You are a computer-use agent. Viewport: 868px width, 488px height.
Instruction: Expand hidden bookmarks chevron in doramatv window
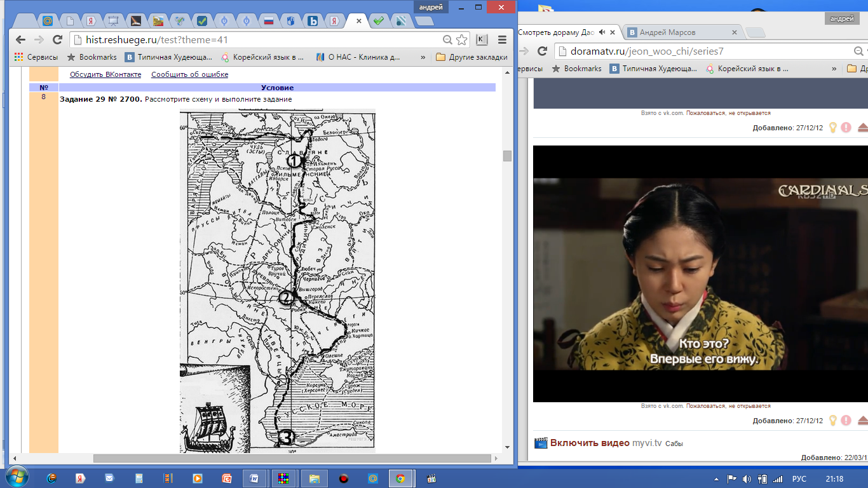click(834, 69)
